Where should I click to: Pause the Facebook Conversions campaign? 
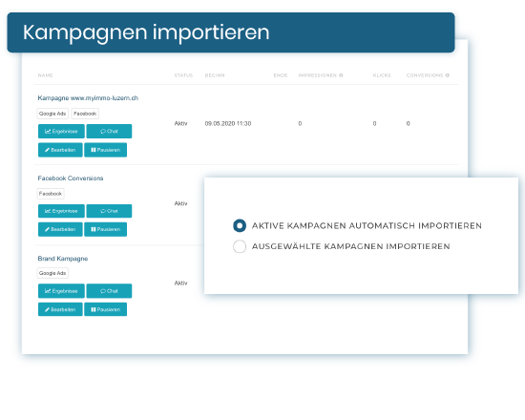coord(105,229)
